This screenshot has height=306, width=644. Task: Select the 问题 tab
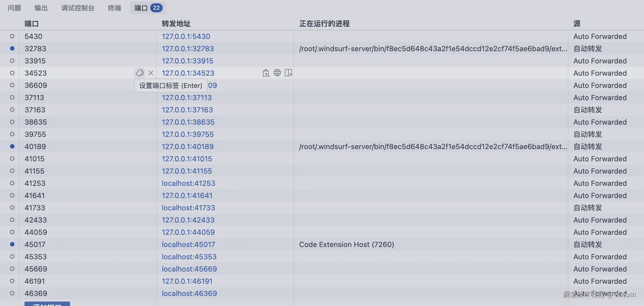coord(14,8)
